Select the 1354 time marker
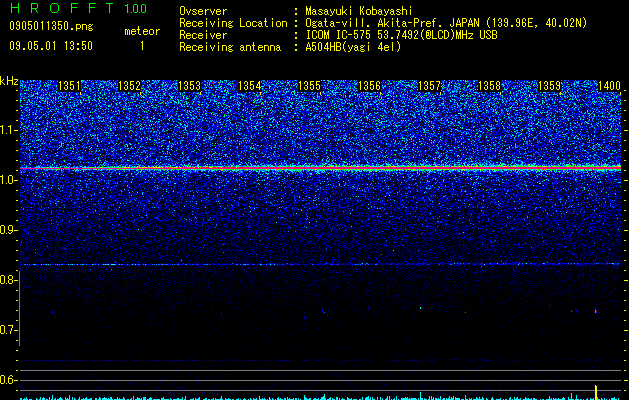 pyautogui.click(x=250, y=86)
